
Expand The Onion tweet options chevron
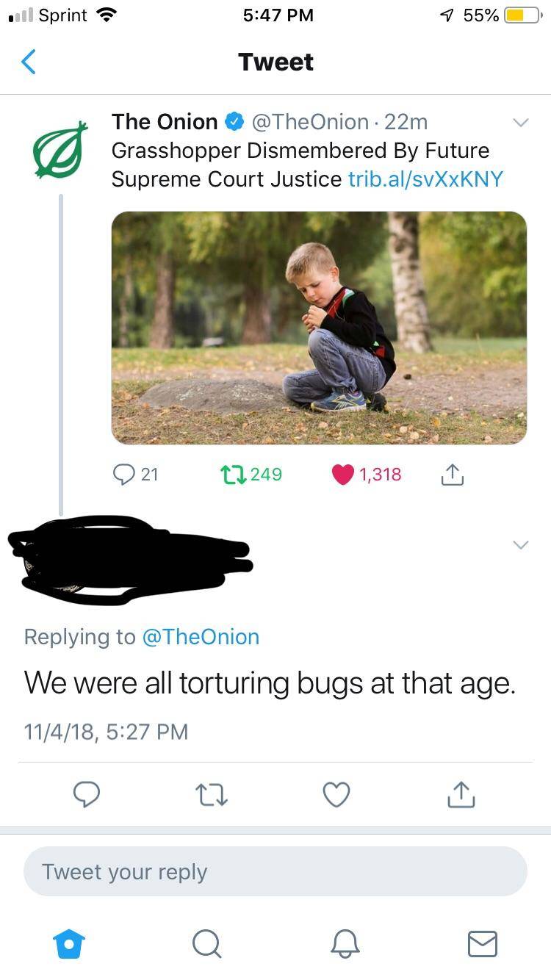[x=519, y=122]
